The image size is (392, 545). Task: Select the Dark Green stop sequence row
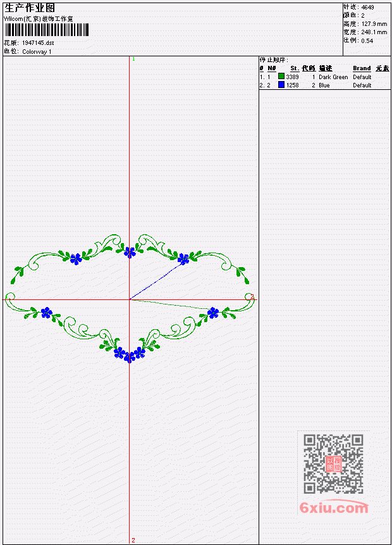click(x=324, y=77)
